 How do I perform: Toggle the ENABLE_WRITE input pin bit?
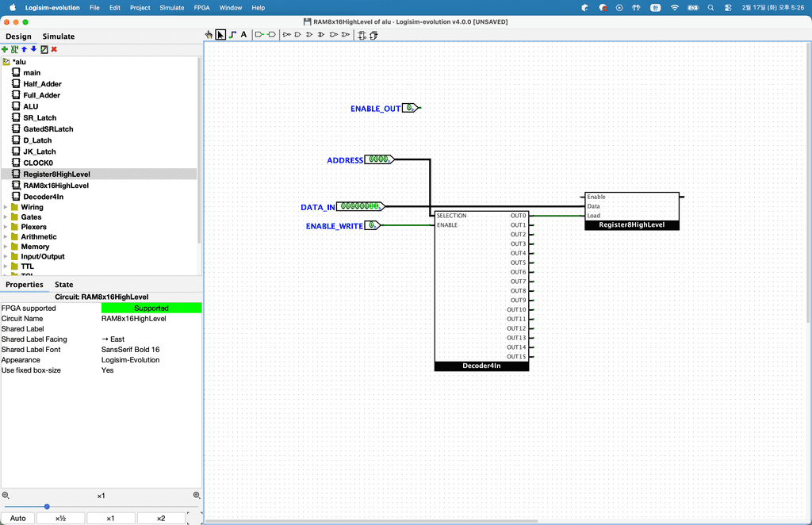pos(370,226)
